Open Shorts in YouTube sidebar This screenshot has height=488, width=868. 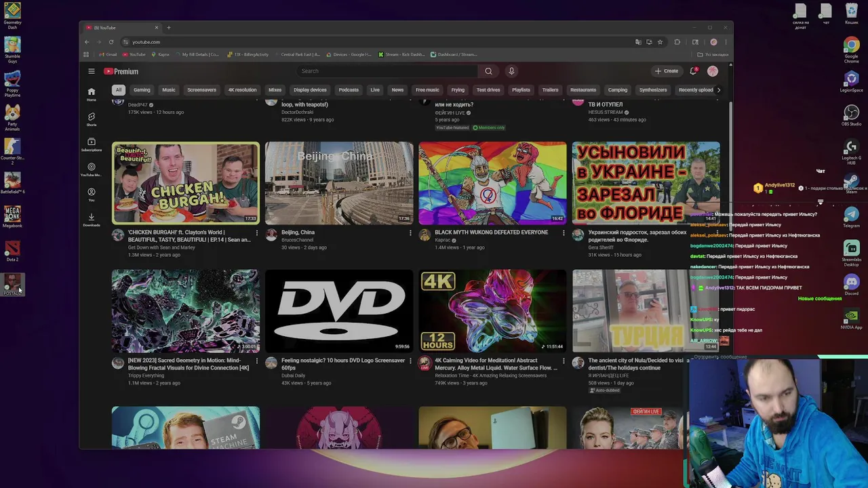pyautogui.click(x=91, y=119)
